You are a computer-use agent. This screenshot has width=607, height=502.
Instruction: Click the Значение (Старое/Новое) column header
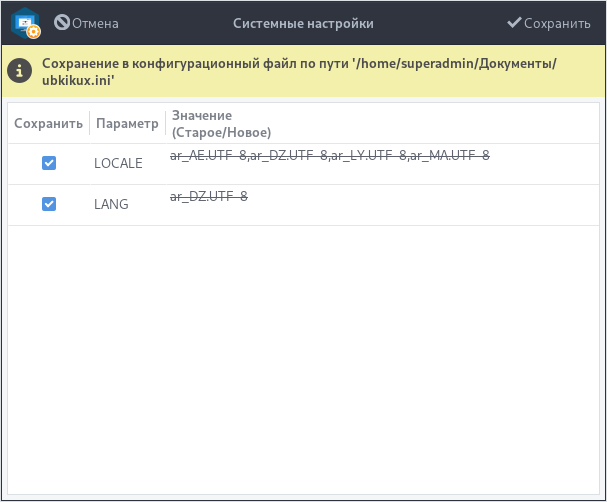pyautogui.click(x=222, y=124)
